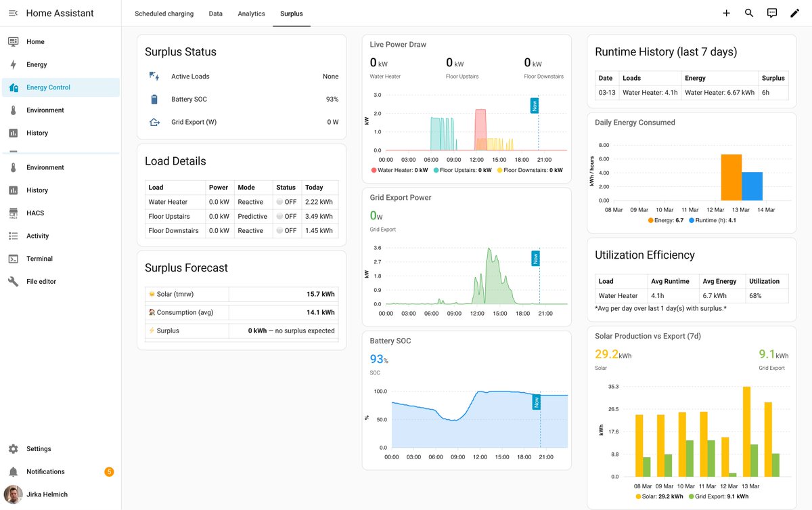Open the Jirka Helmich user profile

60,494
